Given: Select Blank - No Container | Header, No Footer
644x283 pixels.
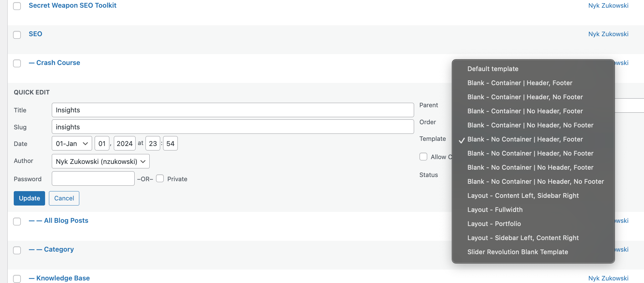Looking at the screenshot, I should (533, 153).
